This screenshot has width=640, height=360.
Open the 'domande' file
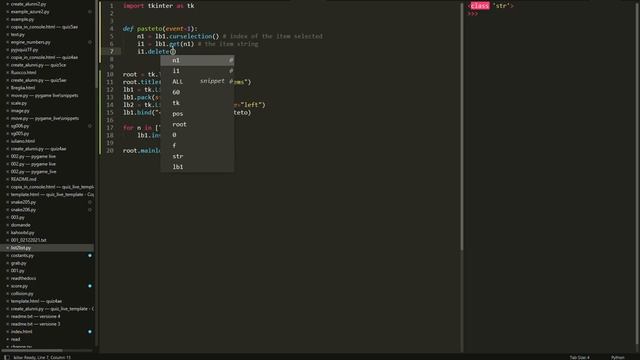pyautogui.click(x=20, y=225)
